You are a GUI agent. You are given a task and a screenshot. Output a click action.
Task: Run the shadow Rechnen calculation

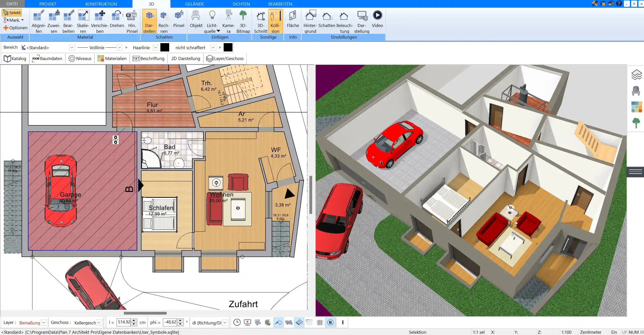tap(164, 22)
